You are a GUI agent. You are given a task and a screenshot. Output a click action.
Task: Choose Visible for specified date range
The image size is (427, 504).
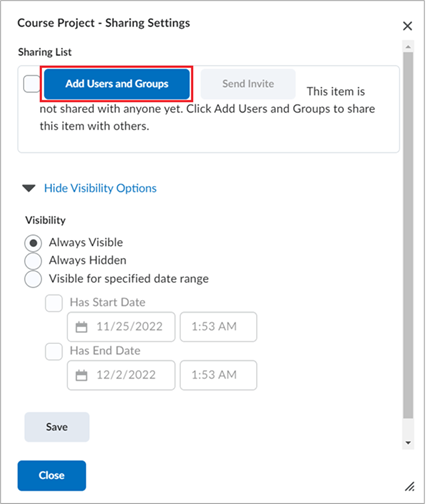click(33, 279)
